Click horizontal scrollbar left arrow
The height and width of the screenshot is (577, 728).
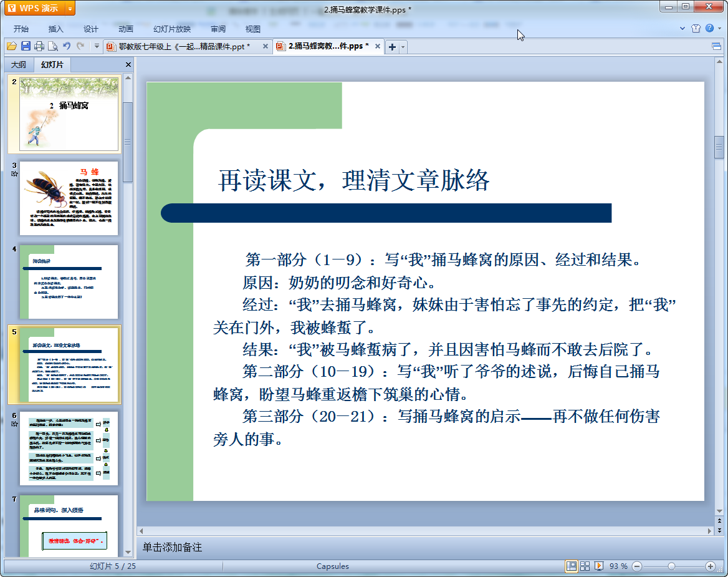coord(141,531)
